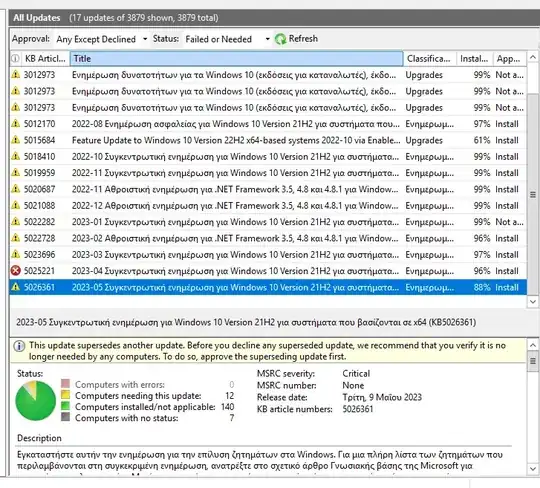Image resolution: width=540 pixels, height=488 pixels.
Task: Click warning icon for selected KB 5026361 row
Action: click(x=15, y=287)
